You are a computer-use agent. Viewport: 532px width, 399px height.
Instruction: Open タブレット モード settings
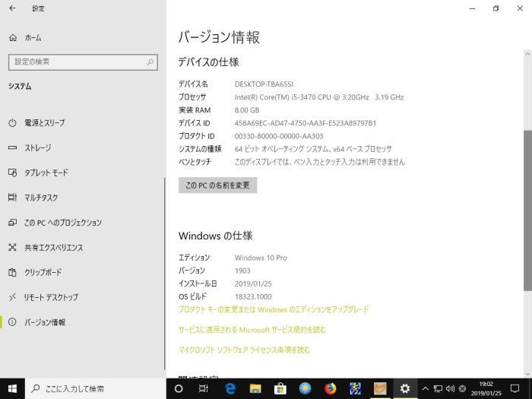point(46,173)
